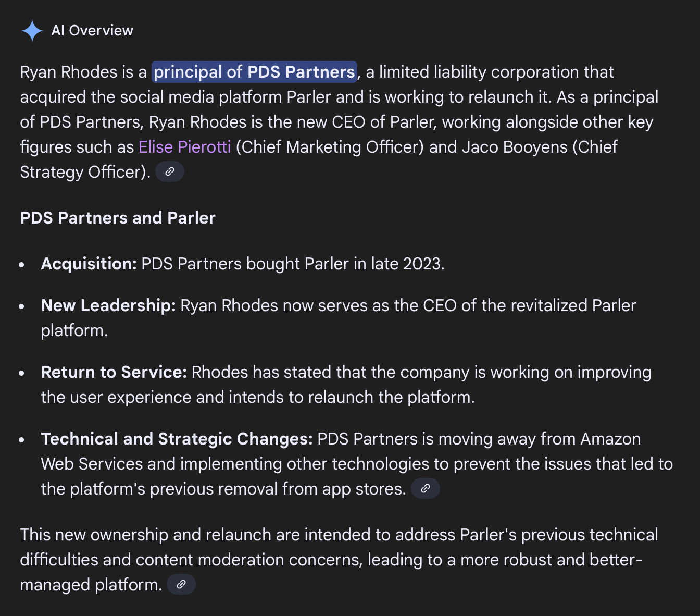Open the Elise Pierotti link
The image size is (700, 616).
point(184,147)
